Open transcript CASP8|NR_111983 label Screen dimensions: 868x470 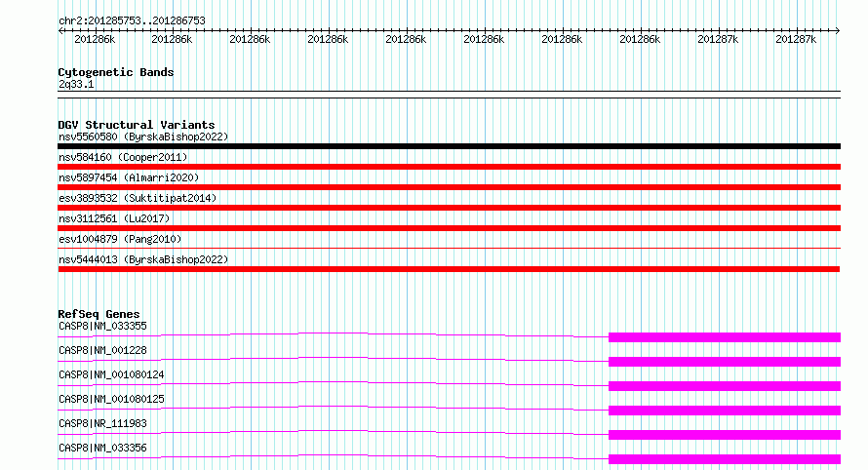tap(102, 423)
